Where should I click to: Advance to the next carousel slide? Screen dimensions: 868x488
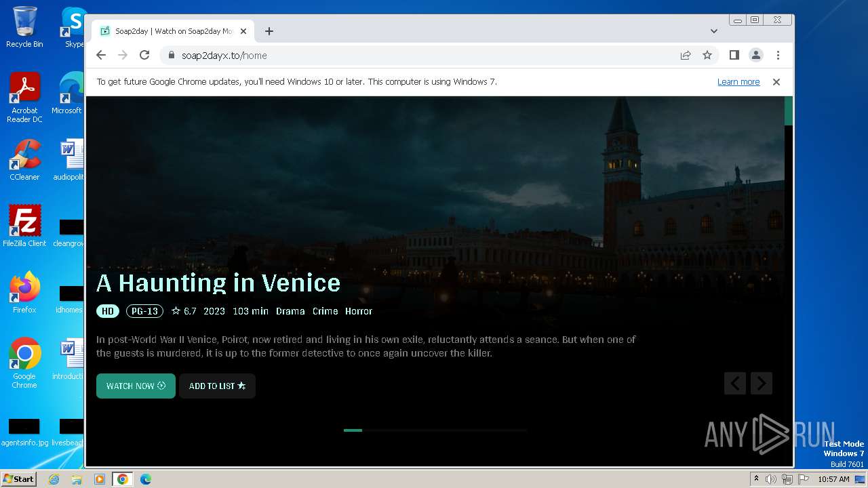tap(761, 383)
